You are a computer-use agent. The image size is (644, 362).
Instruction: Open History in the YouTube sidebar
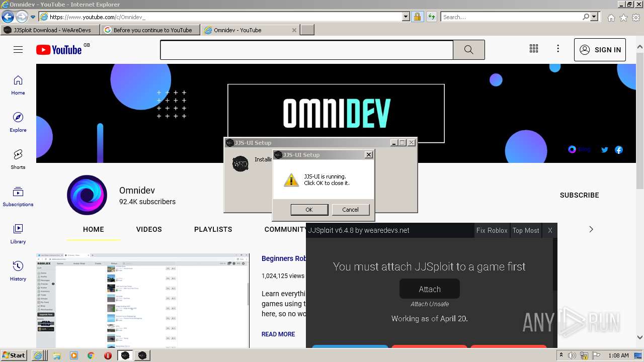(18, 271)
